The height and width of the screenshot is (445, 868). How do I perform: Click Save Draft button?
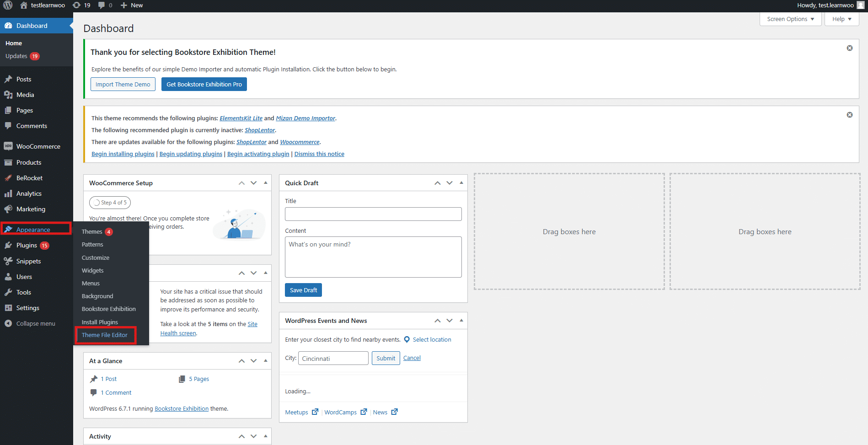click(303, 290)
